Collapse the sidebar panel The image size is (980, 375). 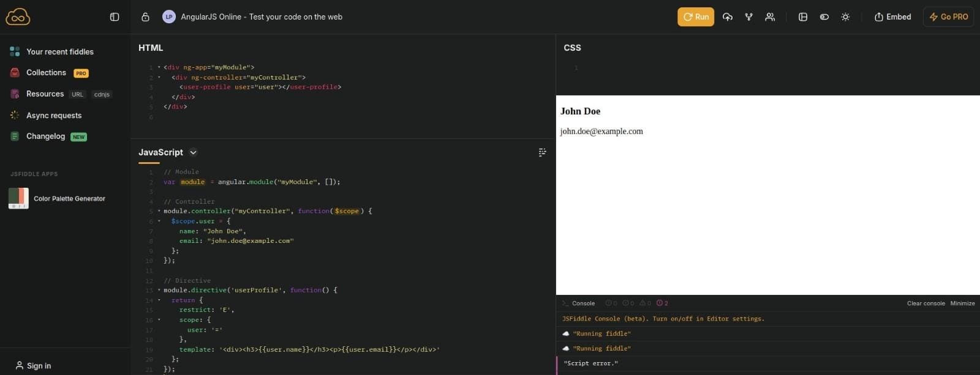115,17
